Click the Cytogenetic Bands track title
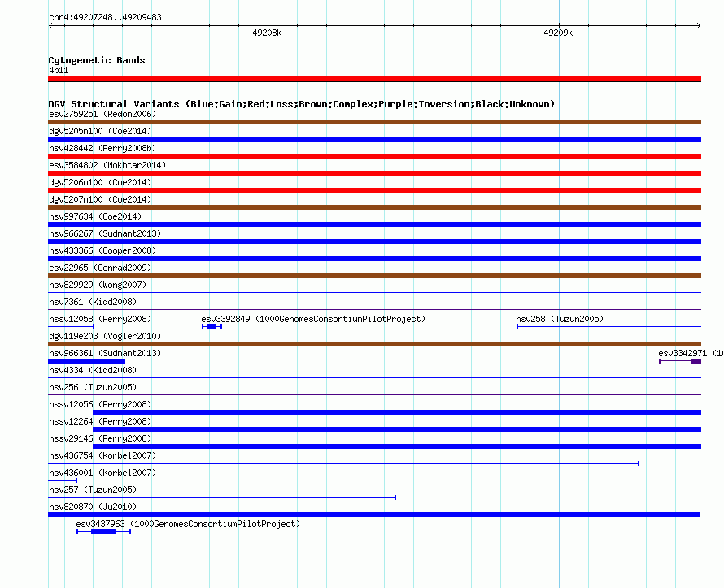724x588 pixels. (97, 60)
